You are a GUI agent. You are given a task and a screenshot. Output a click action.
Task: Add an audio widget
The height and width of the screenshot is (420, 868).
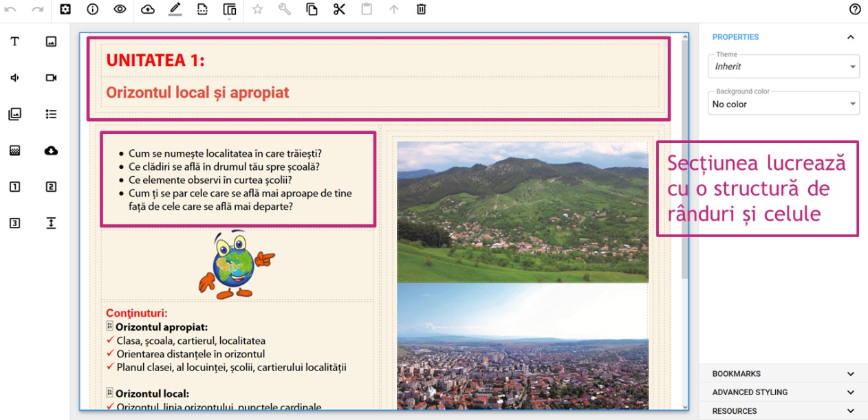[x=14, y=78]
